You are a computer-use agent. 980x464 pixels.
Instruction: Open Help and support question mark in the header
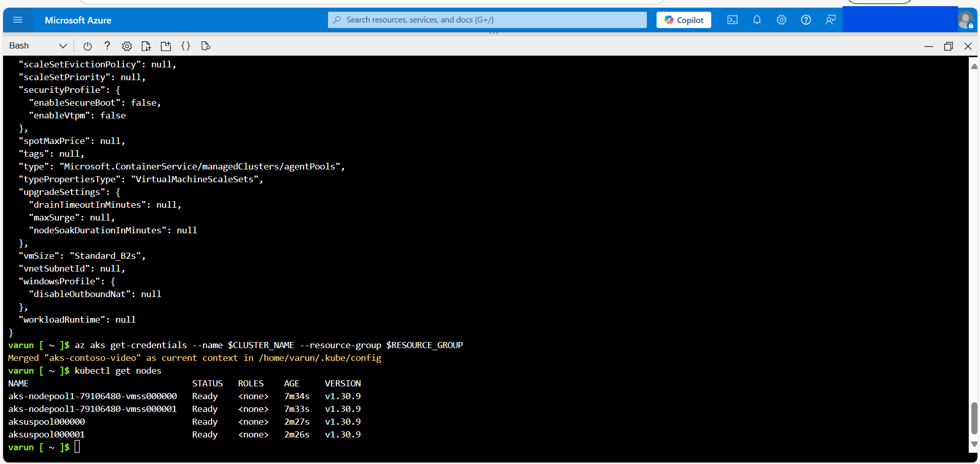coord(806,20)
